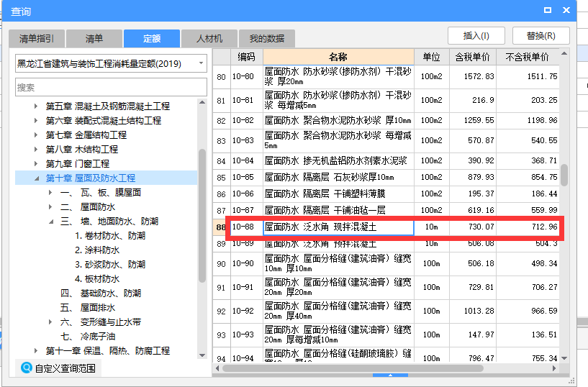Click the table horizontal scrollbar thumb
This screenshot has width=588, height=387.
pos(353,368)
